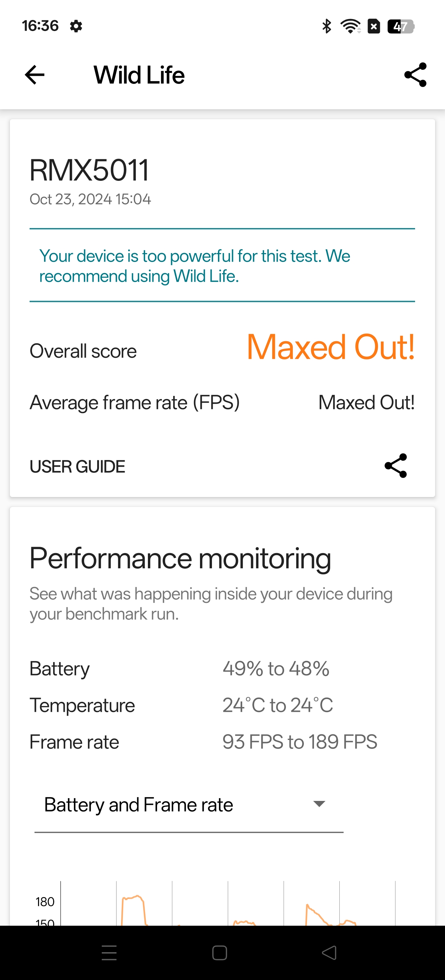Tap the Wild Life recommendation message

[195, 266]
